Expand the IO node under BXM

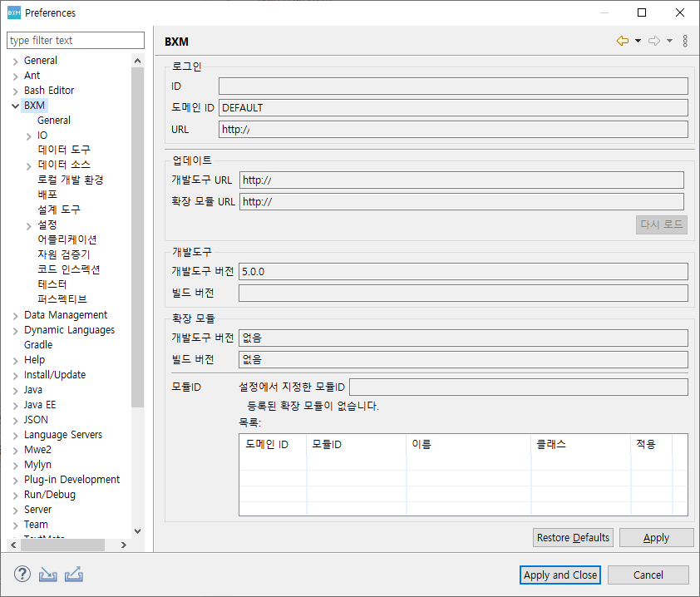(x=28, y=136)
